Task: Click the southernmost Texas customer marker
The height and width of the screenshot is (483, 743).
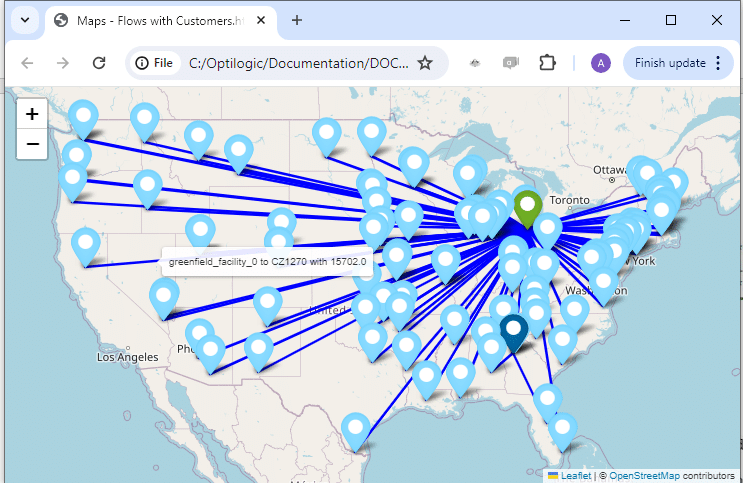Action: 355,431
